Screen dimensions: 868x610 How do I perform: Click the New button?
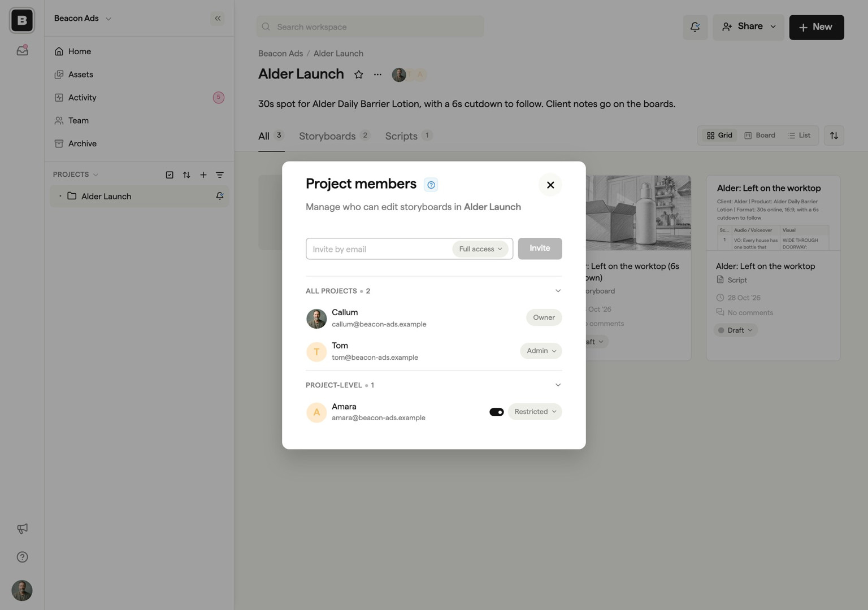pyautogui.click(x=817, y=27)
